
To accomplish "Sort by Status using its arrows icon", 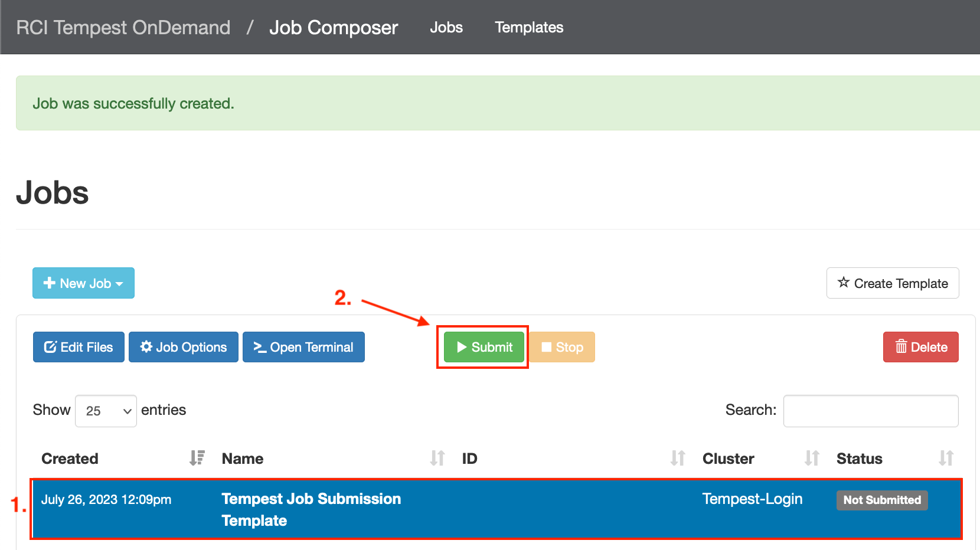I will (x=946, y=458).
